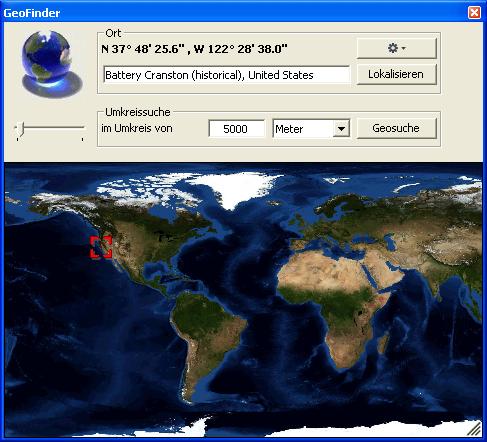
Task: Expand the Meter unit dropdown arrow
Action: (341, 128)
